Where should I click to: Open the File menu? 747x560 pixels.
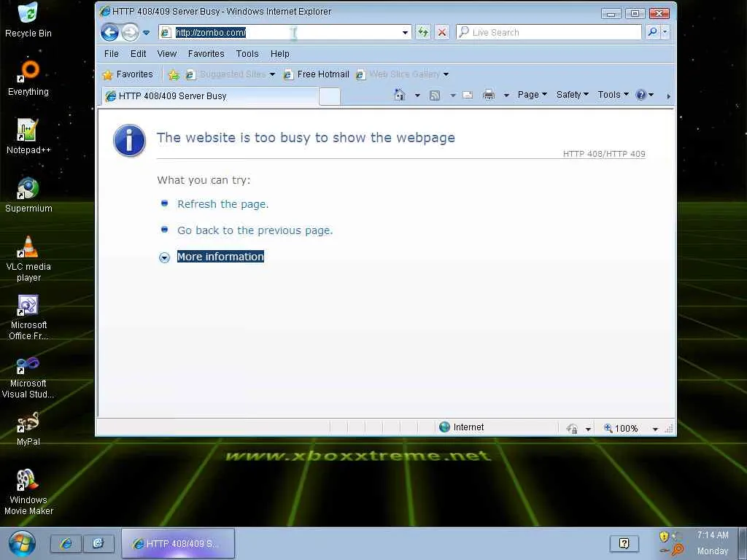112,54
